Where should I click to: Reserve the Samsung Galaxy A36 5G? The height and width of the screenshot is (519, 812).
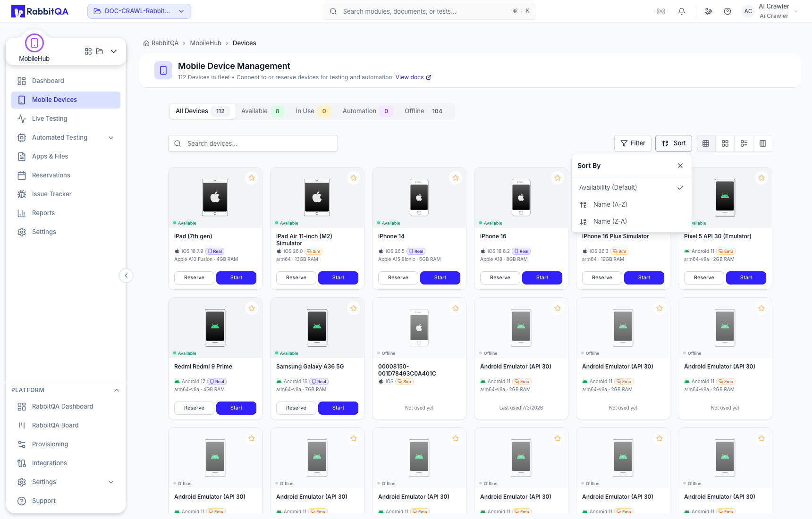click(296, 408)
